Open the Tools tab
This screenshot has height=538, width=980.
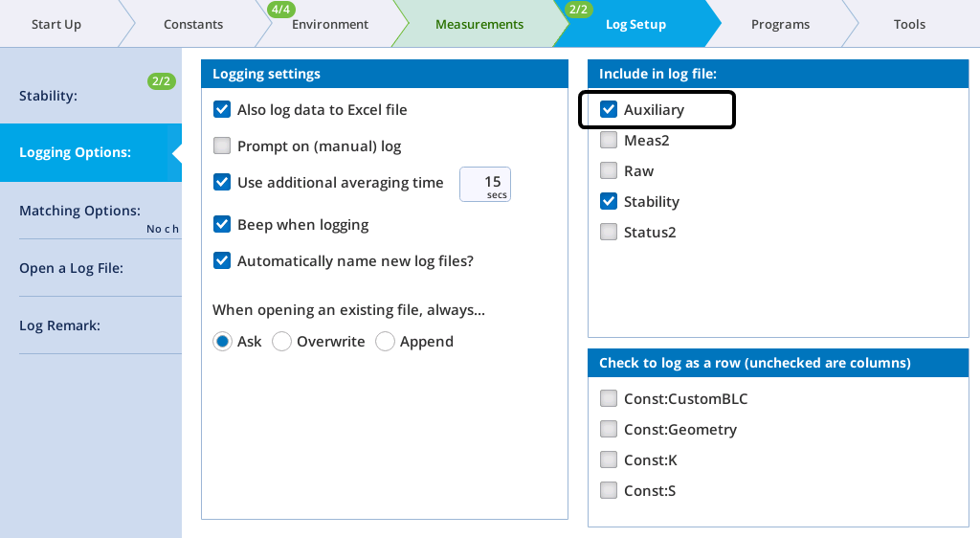[909, 24]
